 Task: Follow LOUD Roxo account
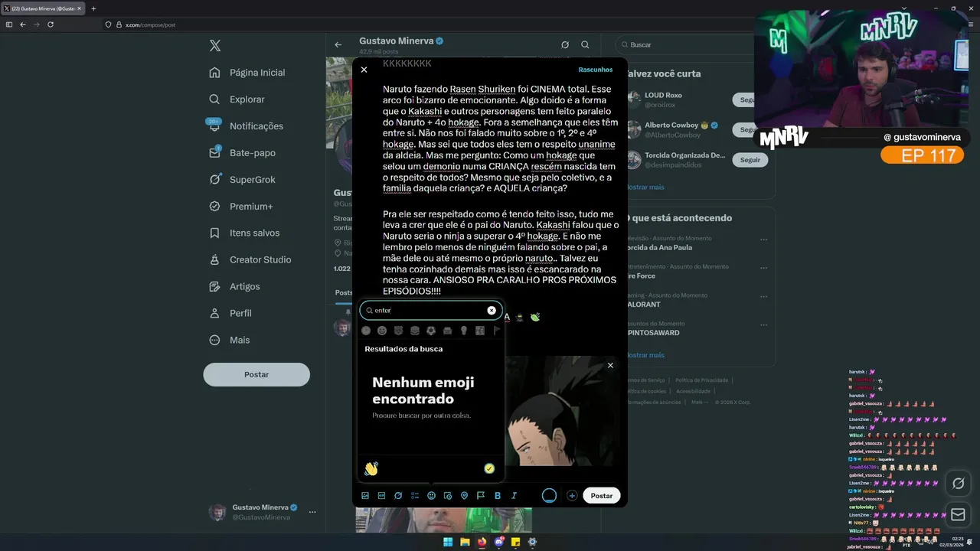[750, 99]
